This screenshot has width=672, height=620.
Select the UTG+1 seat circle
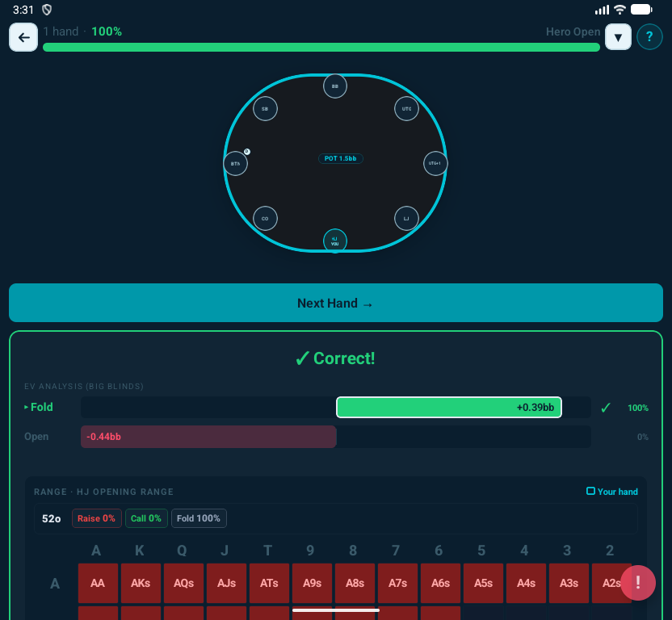(x=435, y=164)
